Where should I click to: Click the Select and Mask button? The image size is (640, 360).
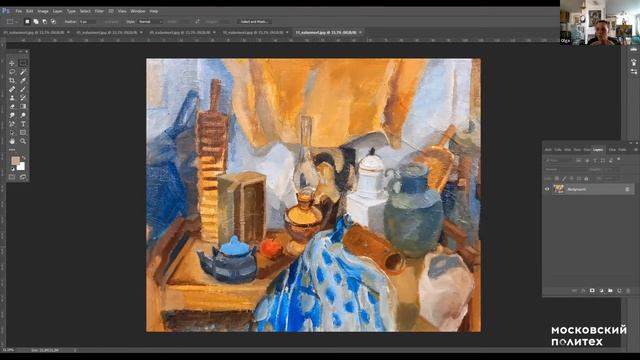coord(253,22)
